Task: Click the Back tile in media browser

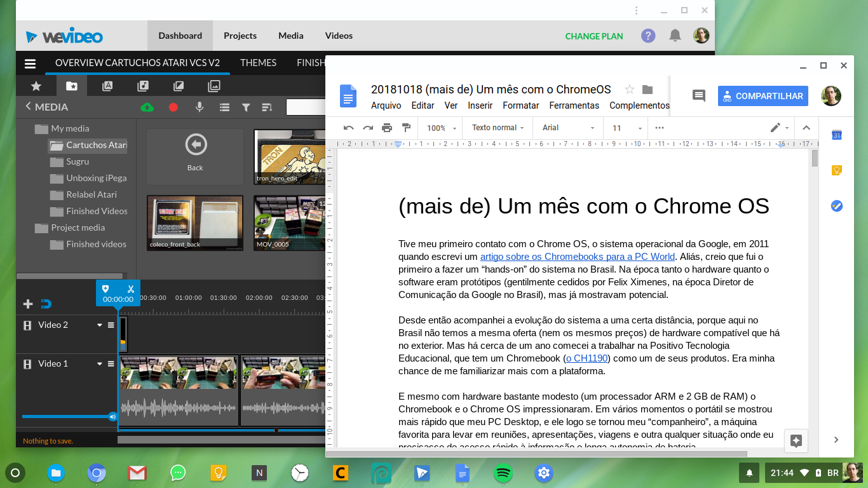Action: point(195,157)
